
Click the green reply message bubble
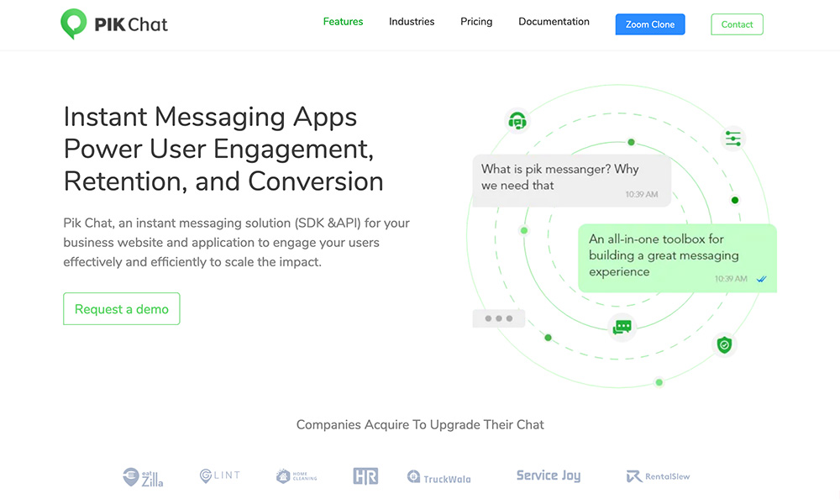[x=676, y=257]
